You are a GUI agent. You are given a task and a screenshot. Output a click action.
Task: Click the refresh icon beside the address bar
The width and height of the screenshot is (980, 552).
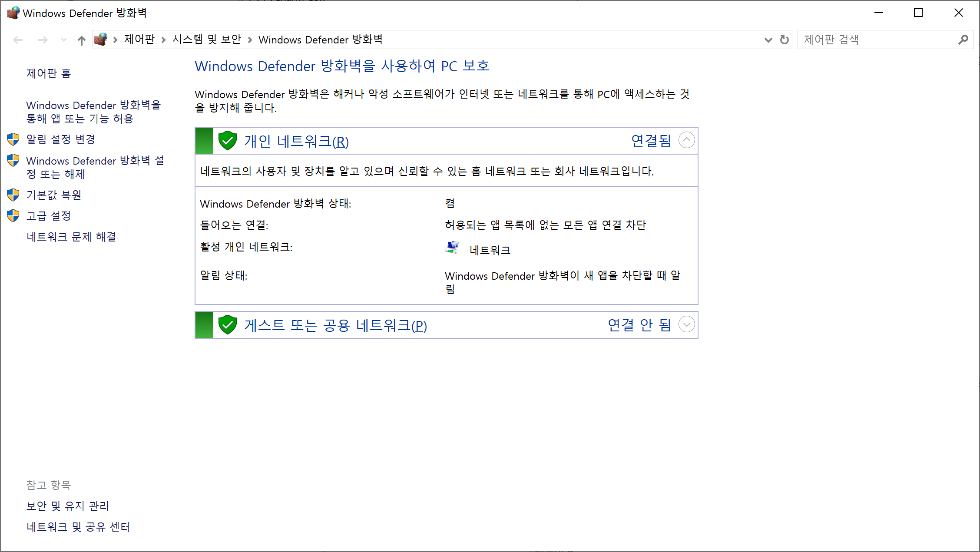(x=784, y=40)
